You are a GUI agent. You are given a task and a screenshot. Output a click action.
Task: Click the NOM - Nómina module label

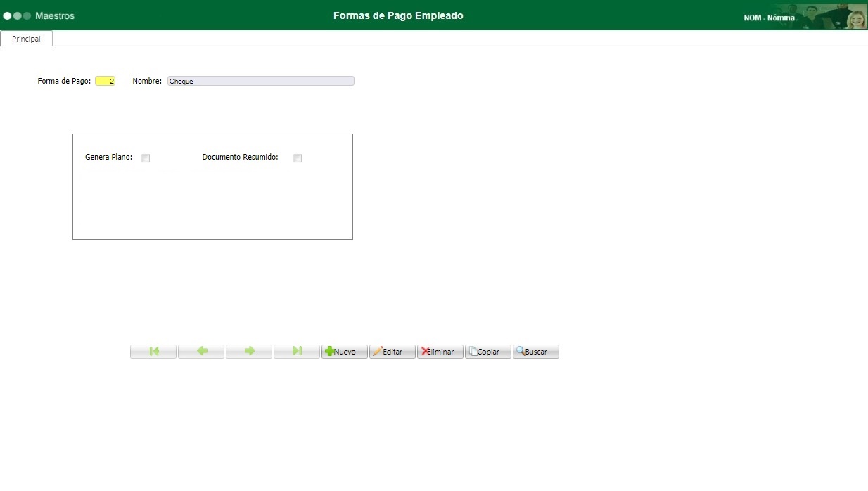pos(770,18)
